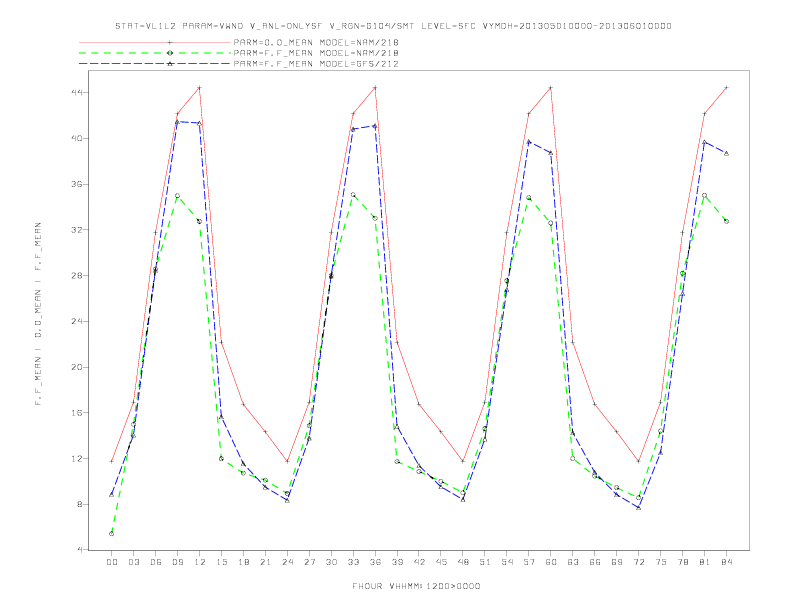Click y-axis tick label 4
Screen dimensions: 792x612
(81, 550)
